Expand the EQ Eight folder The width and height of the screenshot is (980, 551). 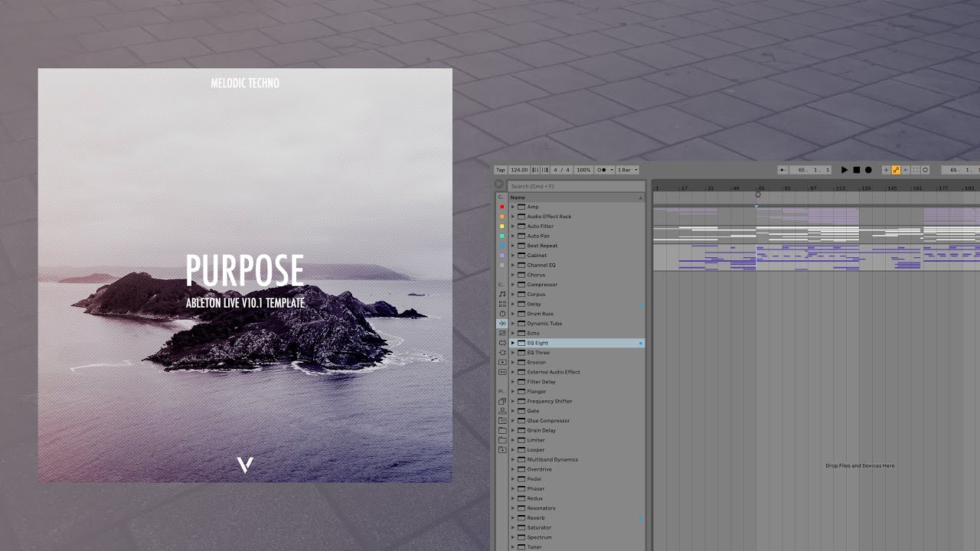[513, 343]
